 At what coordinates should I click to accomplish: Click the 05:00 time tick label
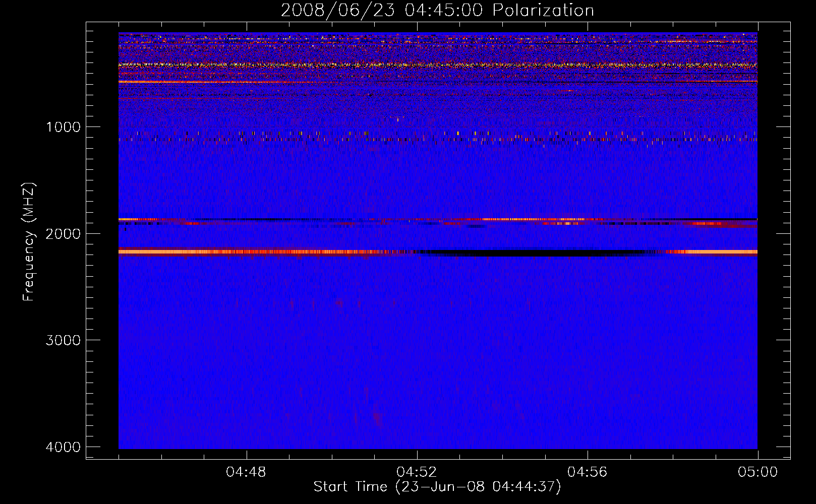pos(757,472)
